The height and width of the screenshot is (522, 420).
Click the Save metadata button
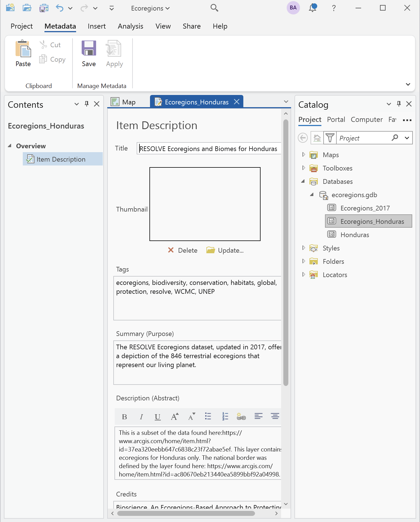pyautogui.click(x=89, y=54)
